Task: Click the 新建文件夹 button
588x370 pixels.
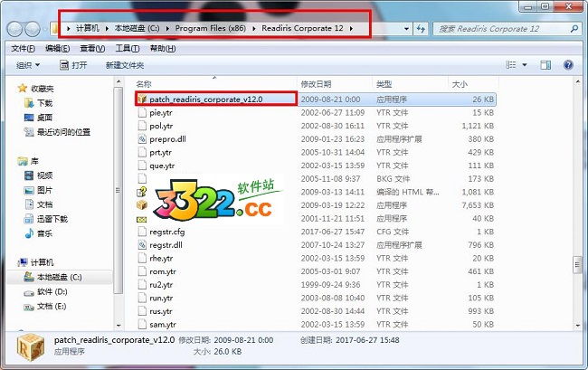Action: [x=125, y=65]
